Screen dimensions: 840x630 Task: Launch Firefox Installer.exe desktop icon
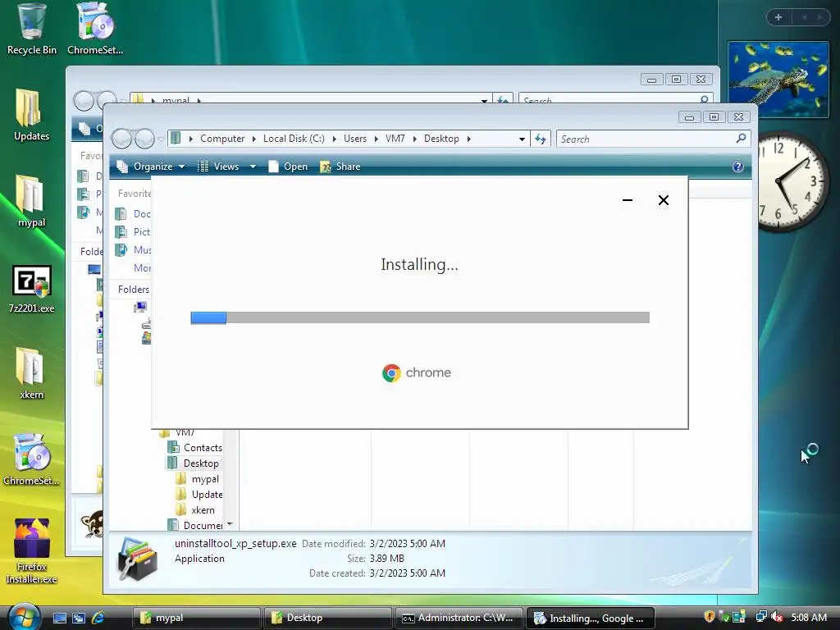click(x=31, y=550)
